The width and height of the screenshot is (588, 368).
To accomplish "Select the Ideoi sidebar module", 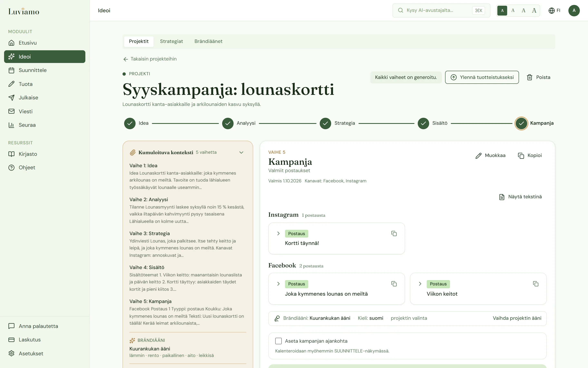I will [45, 57].
